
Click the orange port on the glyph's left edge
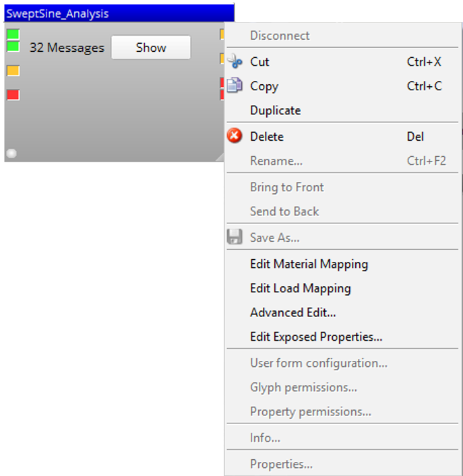coord(13,71)
